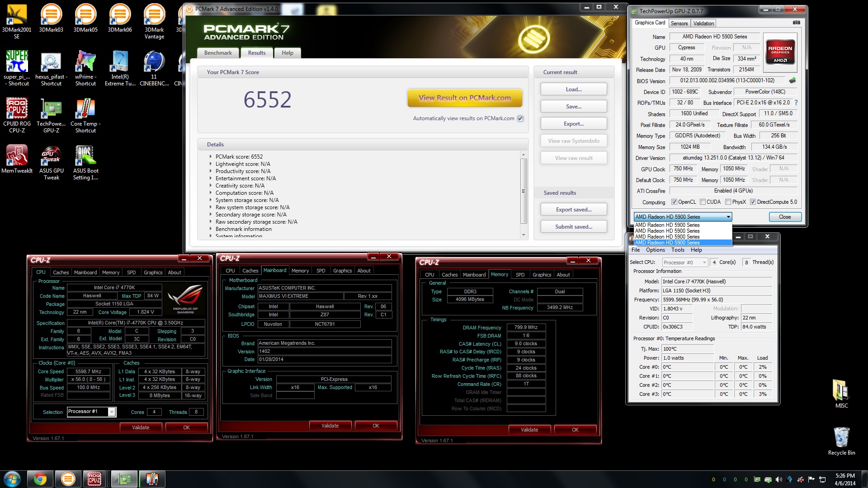The image size is (868, 488).
Task: Open Core Temp shortcut icon
Action: (x=85, y=115)
